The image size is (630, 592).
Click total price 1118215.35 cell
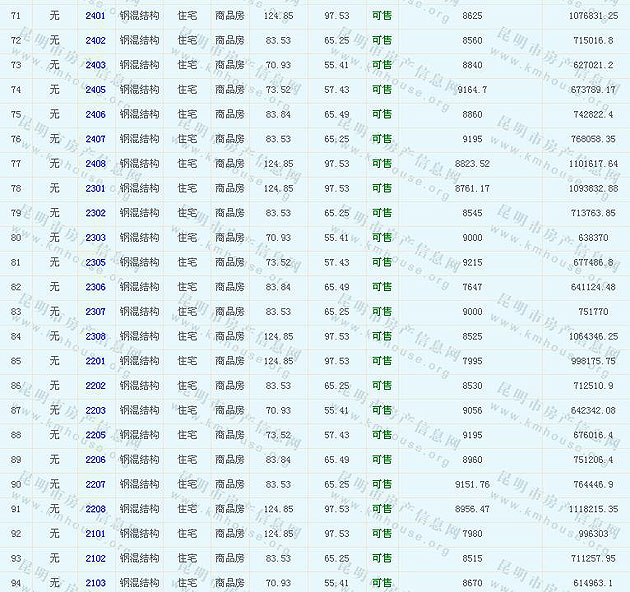pos(592,509)
